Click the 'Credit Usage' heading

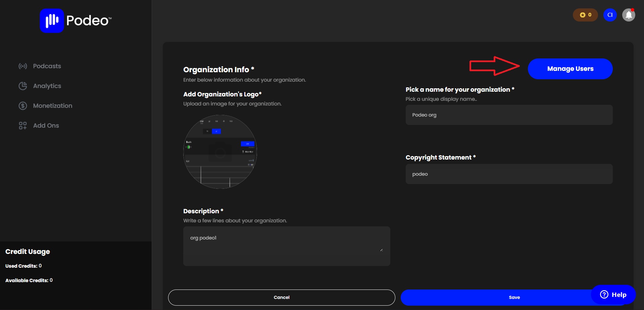pos(28,252)
